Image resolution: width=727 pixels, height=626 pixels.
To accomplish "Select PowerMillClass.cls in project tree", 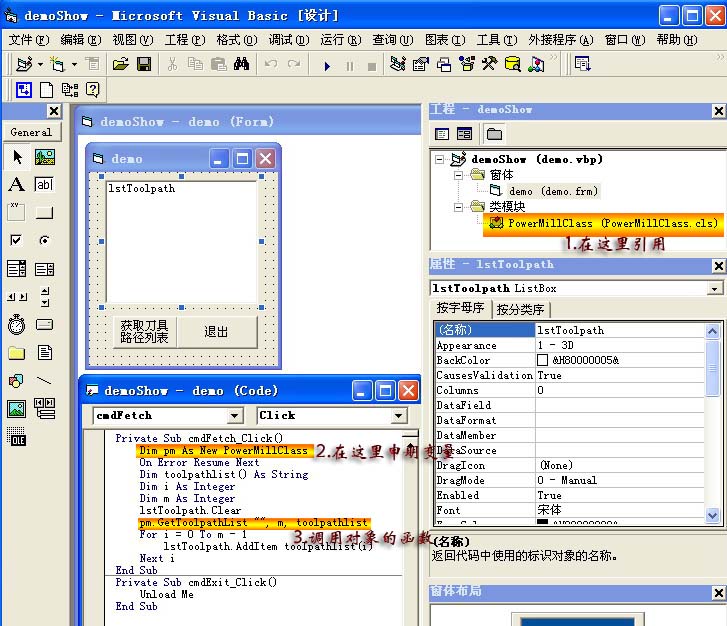I will click(613, 224).
